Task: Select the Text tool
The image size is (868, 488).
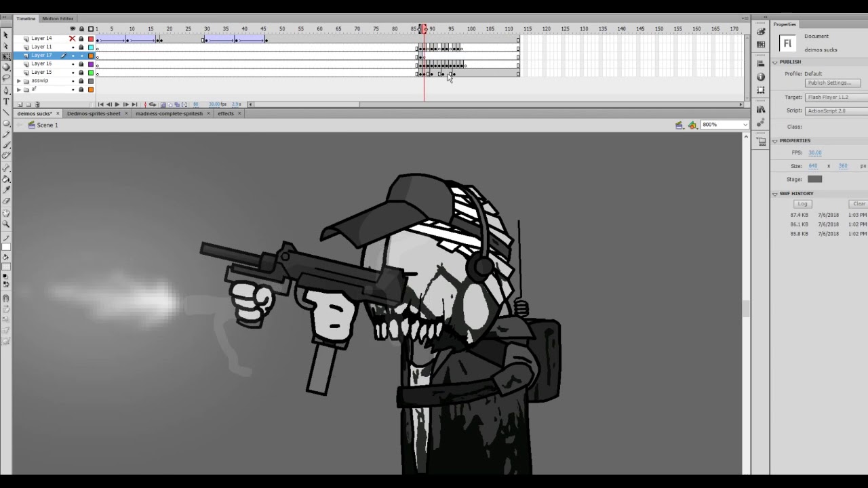Action: (x=6, y=101)
